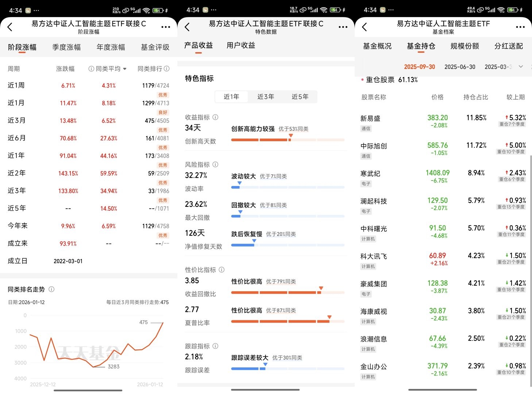Select report date 2025-06-30

460,67
